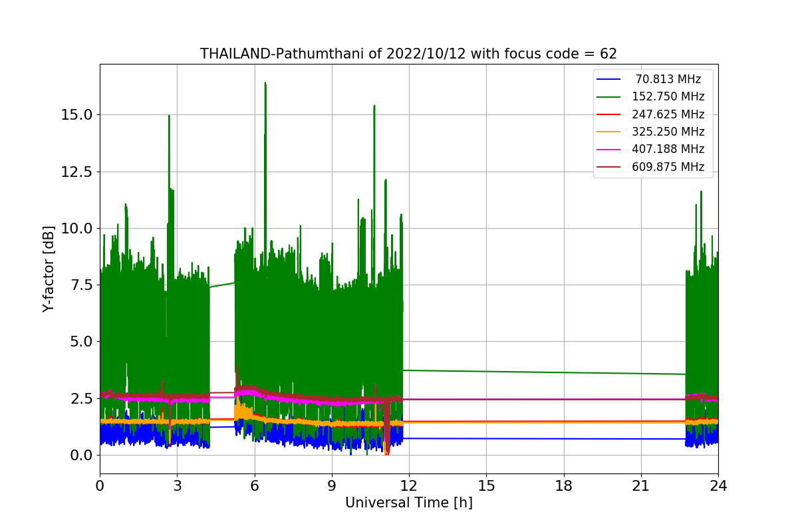Screen dimensions: 798x532
Task: Click the 15 tick on the time axis
Action: point(486,485)
